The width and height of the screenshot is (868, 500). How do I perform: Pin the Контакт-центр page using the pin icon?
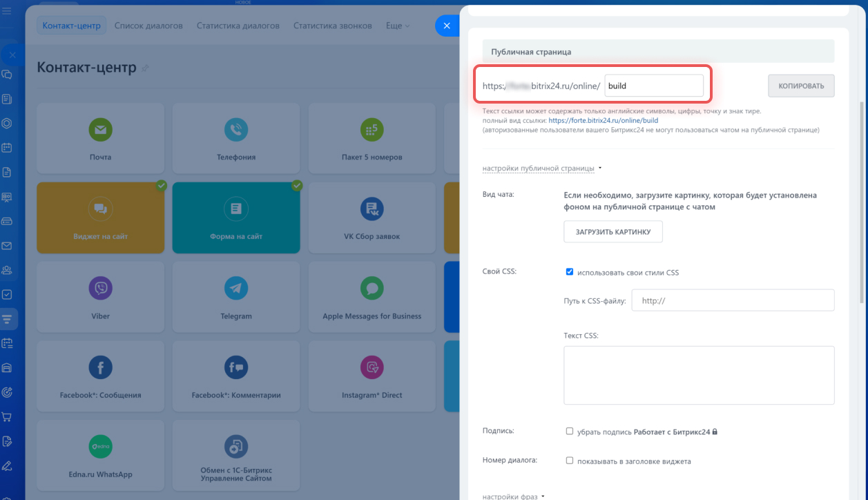click(145, 68)
